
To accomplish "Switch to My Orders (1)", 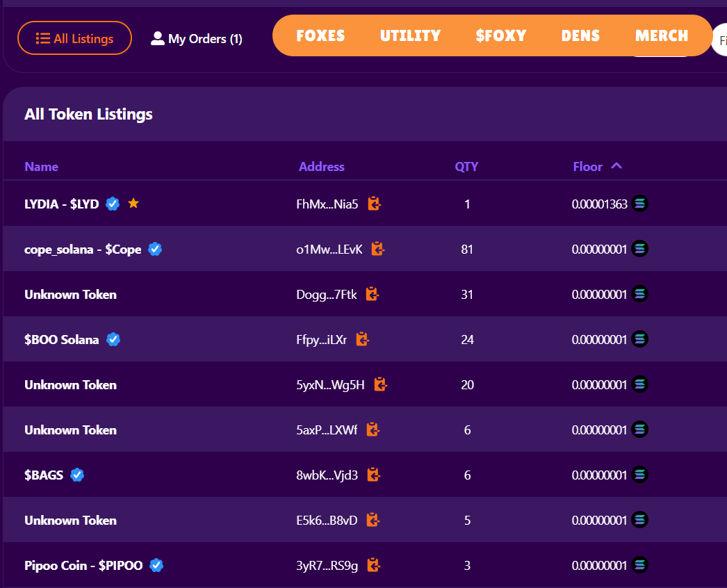I will (197, 38).
